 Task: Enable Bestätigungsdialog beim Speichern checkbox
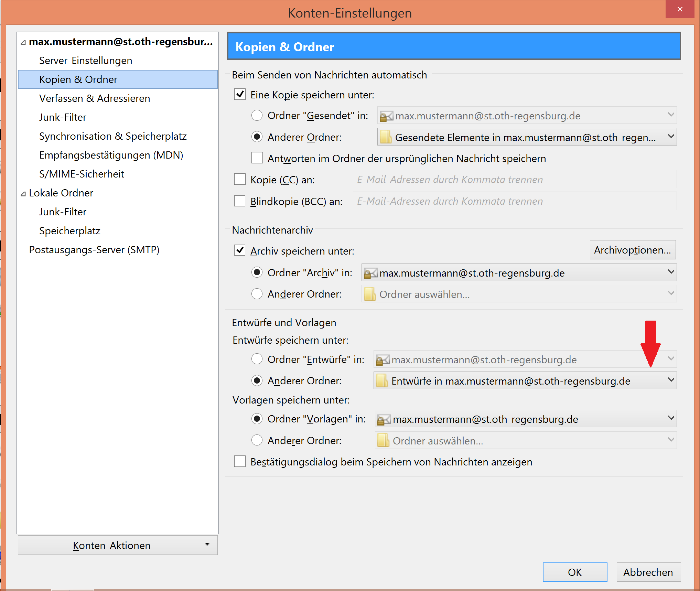pos(240,461)
